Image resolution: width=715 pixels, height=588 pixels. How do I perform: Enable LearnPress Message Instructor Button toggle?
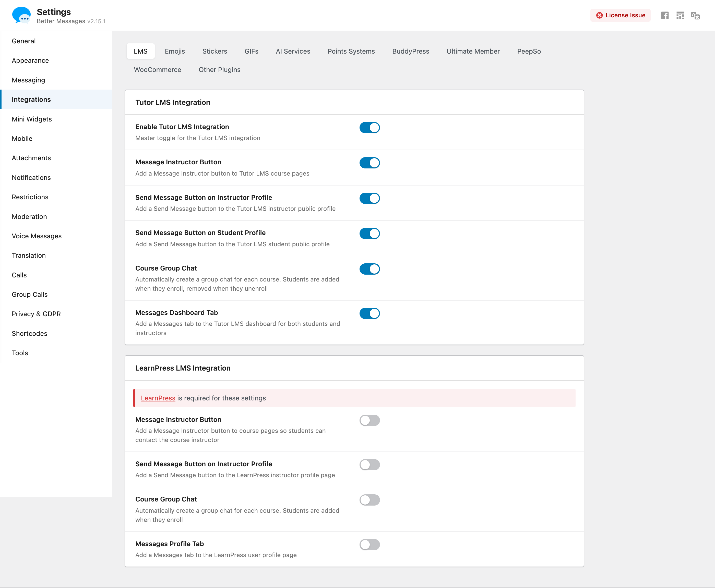click(370, 421)
